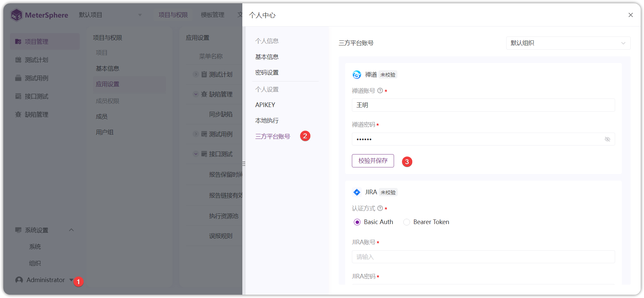Open the Administrator user menu arrow
644x298 pixels.
point(71,280)
